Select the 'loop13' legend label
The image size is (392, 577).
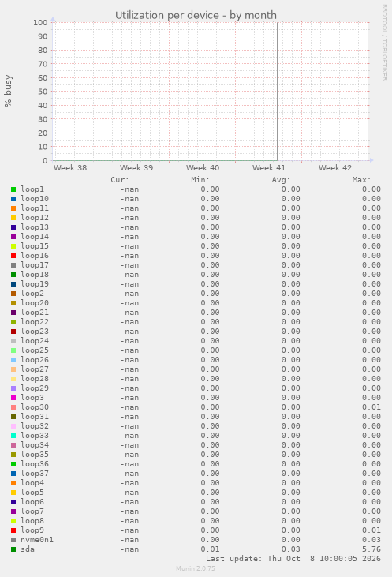pyautogui.click(x=35, y=227)
